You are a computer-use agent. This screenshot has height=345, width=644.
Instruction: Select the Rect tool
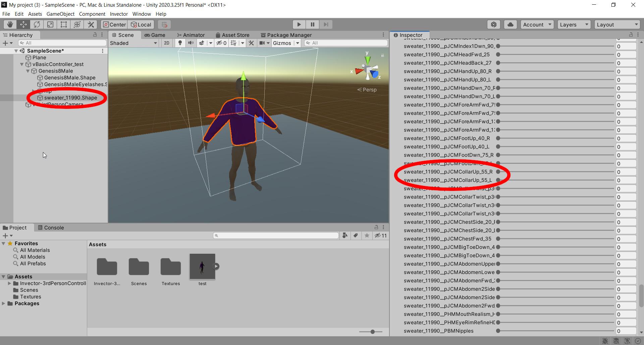point(64,24)
